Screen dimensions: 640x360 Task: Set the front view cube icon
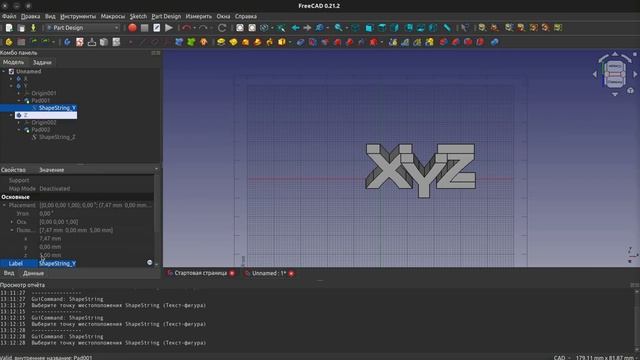coord(369,28)
